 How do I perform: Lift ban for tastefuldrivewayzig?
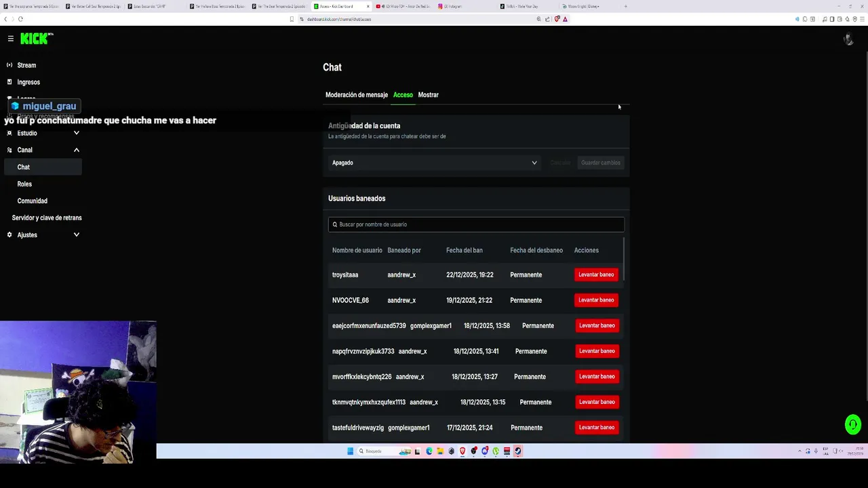tap(597, 427)
